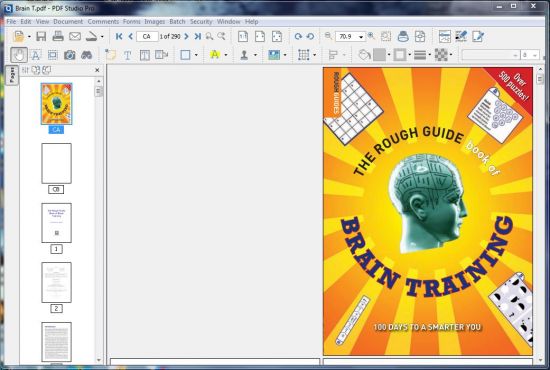This screenshot has height=370, width=550.
Task: Click the Actual Size 1:1 icon
Action: [243, 36]
